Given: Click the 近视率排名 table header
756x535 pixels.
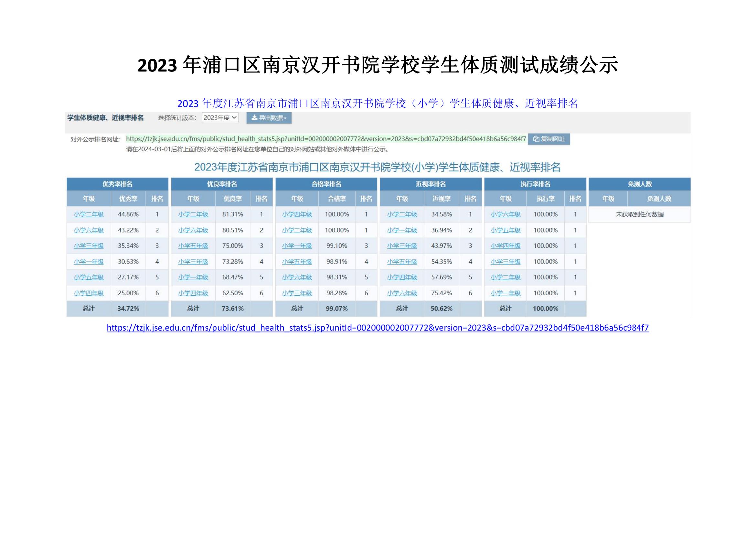Looking at the screenshot, I should pos(431,184).
